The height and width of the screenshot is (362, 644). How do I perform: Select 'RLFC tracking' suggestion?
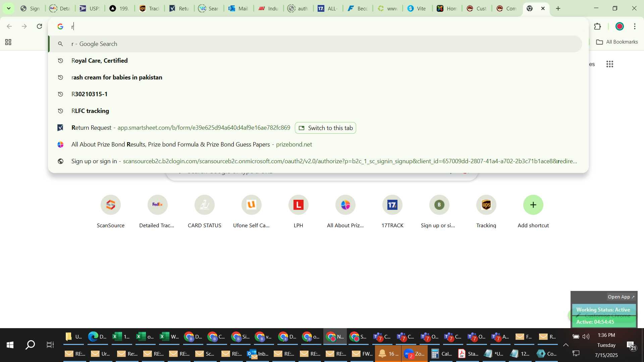pos(315,111)
